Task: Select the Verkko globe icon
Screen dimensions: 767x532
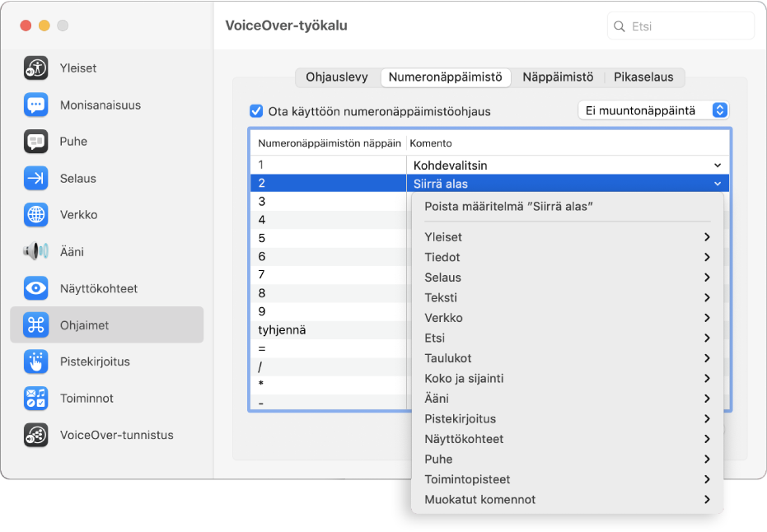Action: (x=35, y=214)
